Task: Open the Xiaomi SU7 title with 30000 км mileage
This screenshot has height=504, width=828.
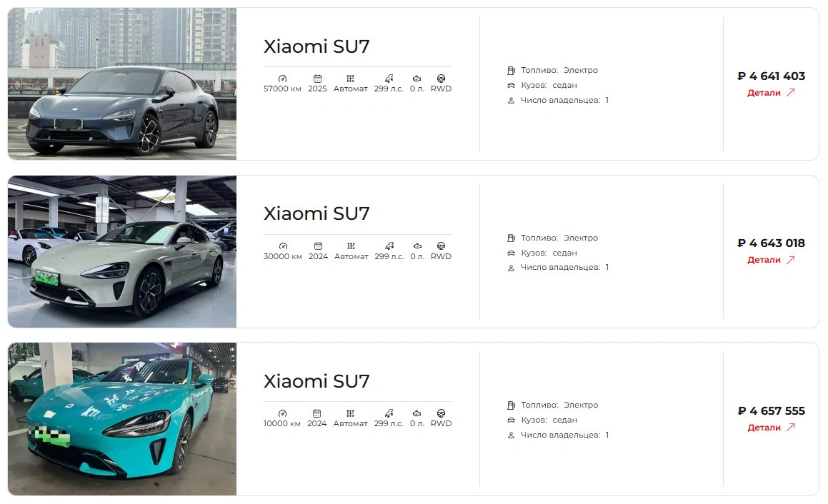Action: click(316, 213)
